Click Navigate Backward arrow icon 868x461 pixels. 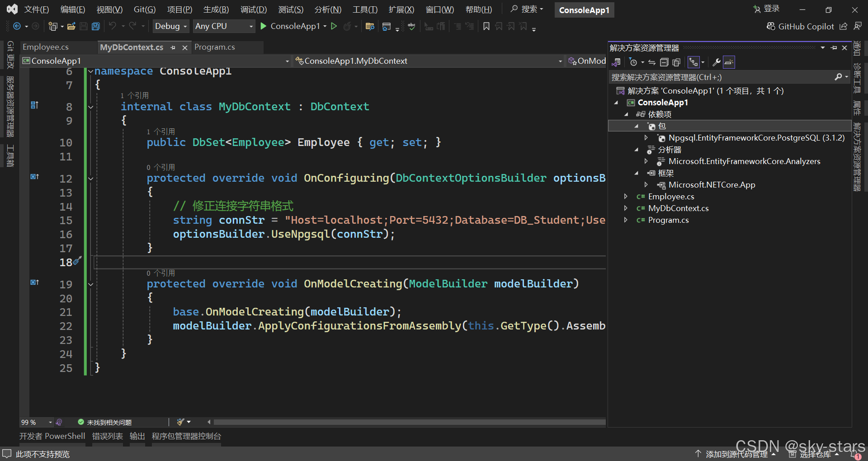pyautogui.click(x=17, y=27)
